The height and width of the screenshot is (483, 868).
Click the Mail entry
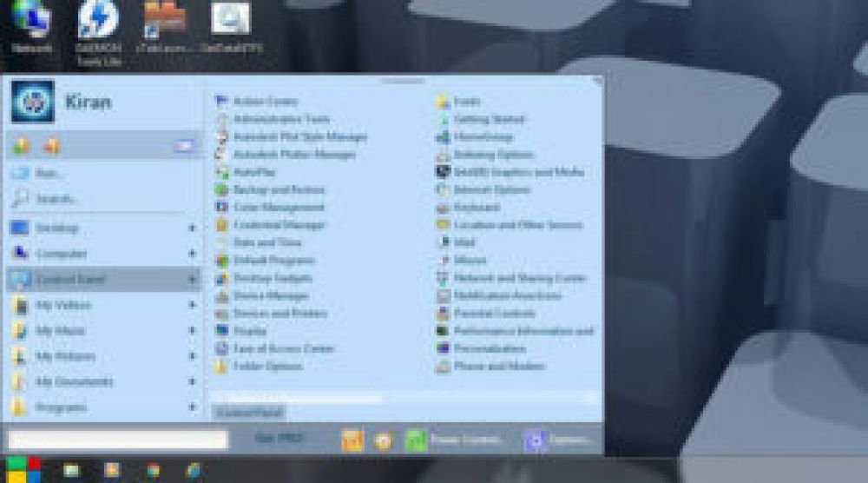pos(457,242)
